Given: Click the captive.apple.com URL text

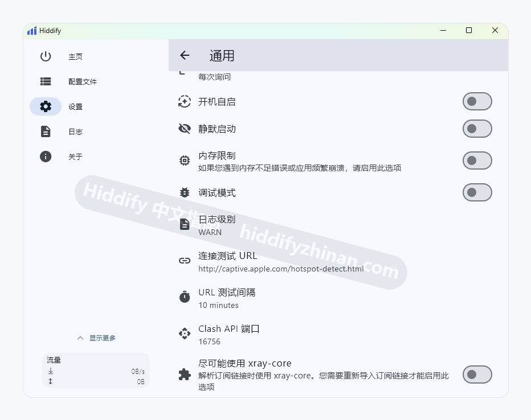Looking at the screenshot, I should (281, 269).
